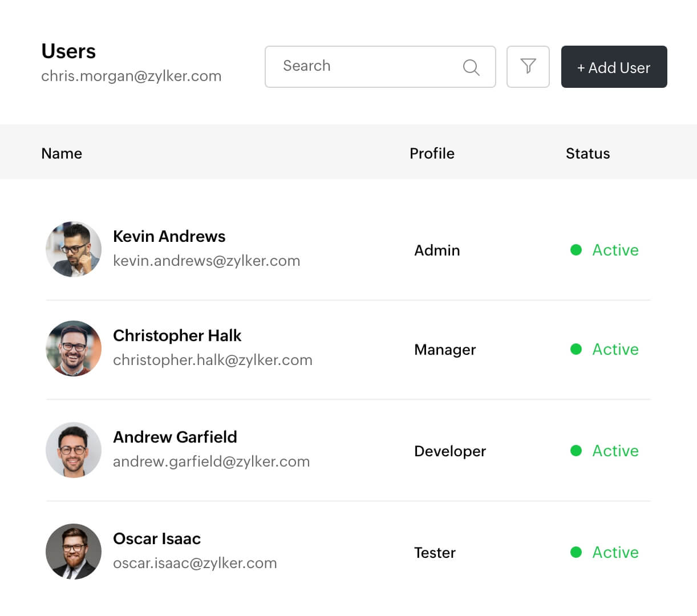The image size is (697, 616).
Task: Click the Tester profile for Oscar Isaac
Action: click(435, 553)
